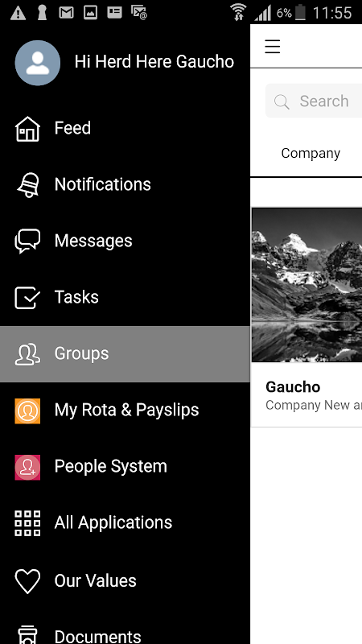Select the Tasks checkmark icon
362x644 pixels.
coord(27,297)
